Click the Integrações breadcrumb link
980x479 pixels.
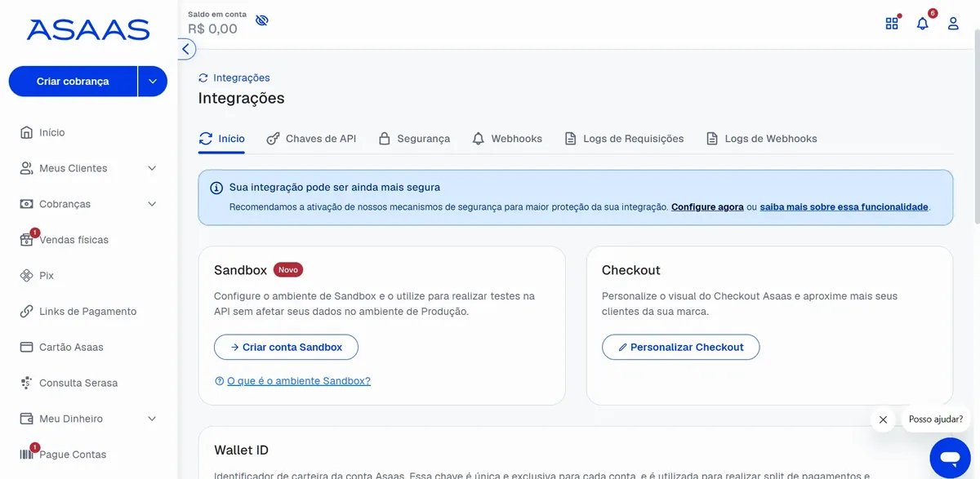point(242,78)
